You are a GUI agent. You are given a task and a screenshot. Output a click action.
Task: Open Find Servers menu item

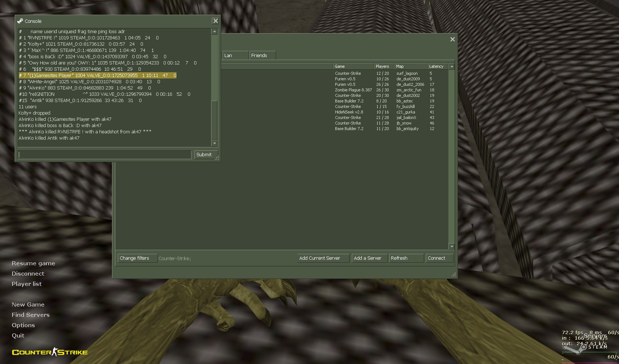click(x=31, y=315)
